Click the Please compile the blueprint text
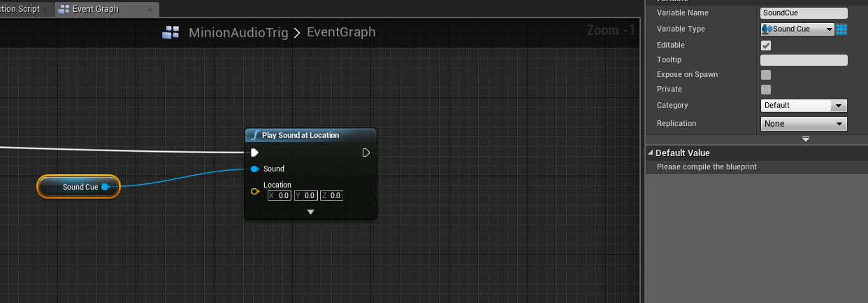 (x=707, y=167)
